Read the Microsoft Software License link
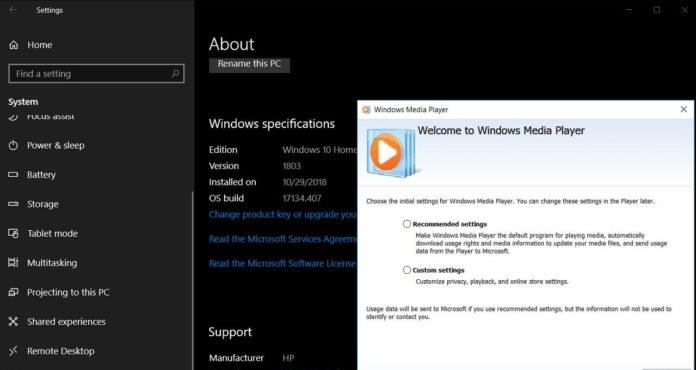Viewport: 696px width, 370px height. (283, 264)
